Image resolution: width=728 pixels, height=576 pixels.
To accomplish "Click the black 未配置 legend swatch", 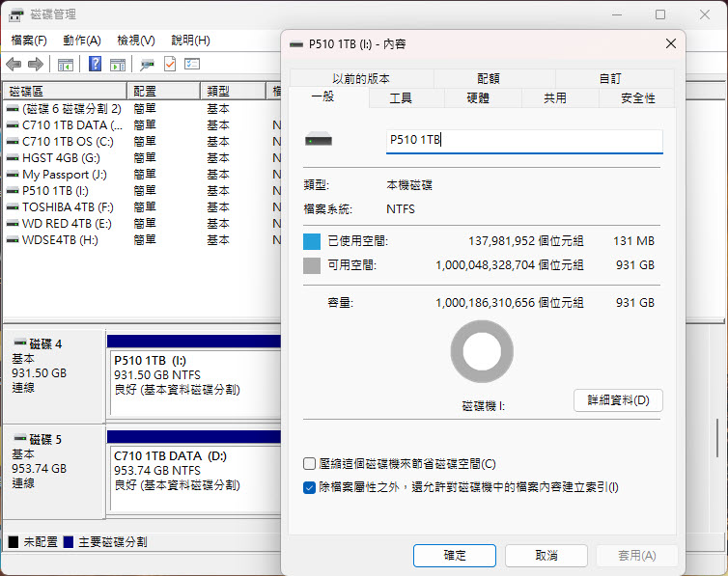I will point(14,541).
